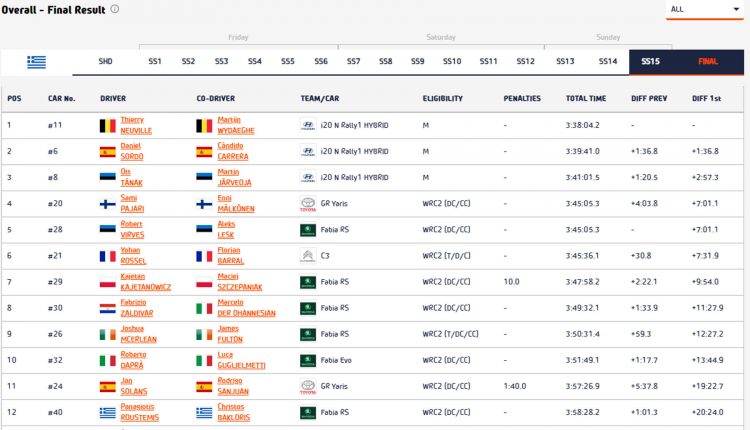Click total time 3:38:04.2
The height and width of the screenshot is (430, 750).
582,125
